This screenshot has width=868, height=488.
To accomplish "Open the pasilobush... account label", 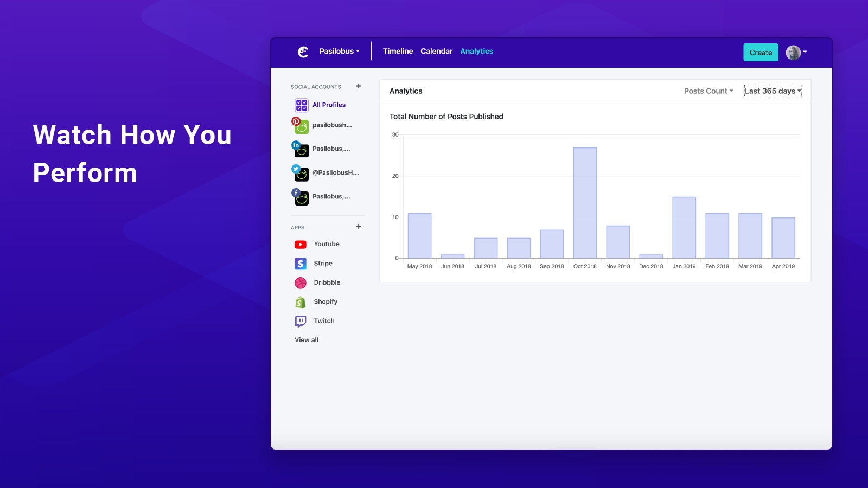I will 332,125.
